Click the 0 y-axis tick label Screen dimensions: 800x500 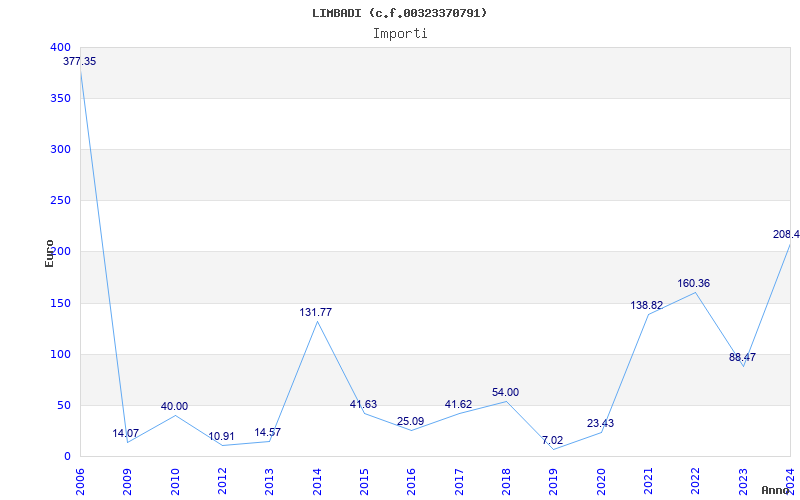point(67,457)
